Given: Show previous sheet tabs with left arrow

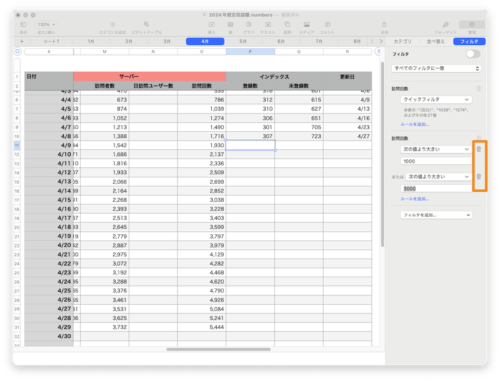Looking at the screenshot, I should (x=372, y=41).
